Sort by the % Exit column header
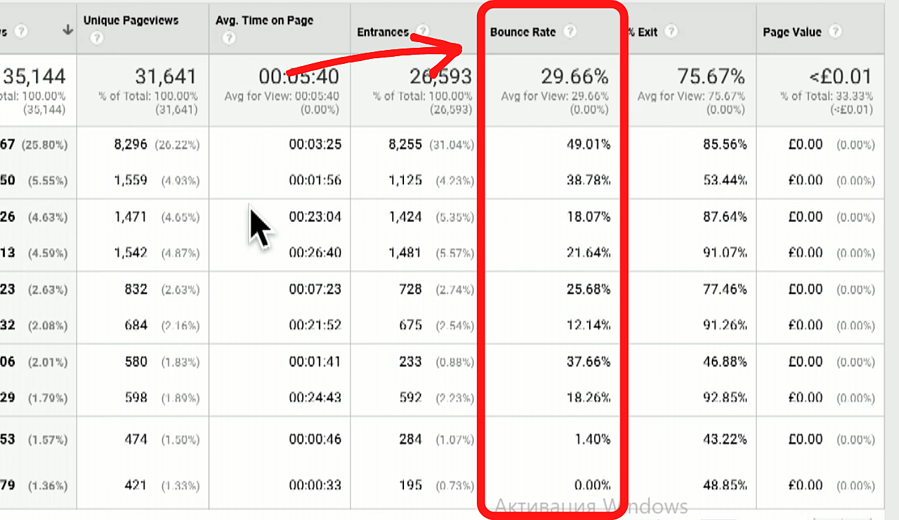This screenshot has height=520, width=899. pyautogui.click(x=643, y=32)
